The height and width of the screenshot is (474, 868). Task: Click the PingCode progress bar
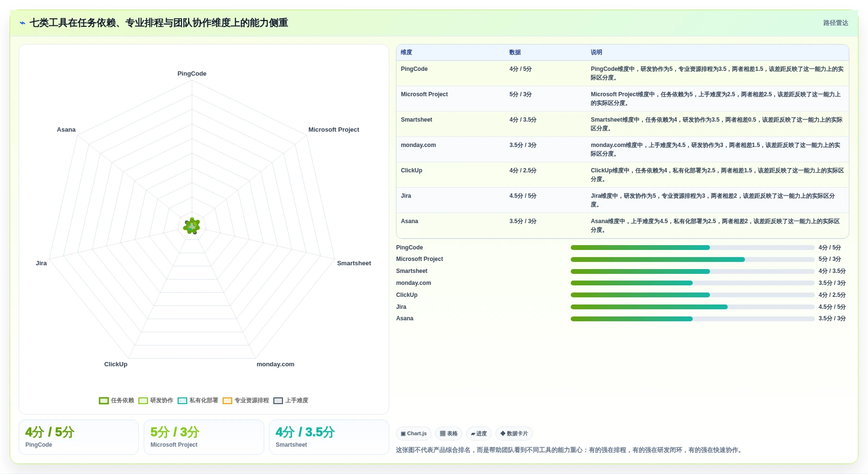pyautogui.click(x=692, y=248)
